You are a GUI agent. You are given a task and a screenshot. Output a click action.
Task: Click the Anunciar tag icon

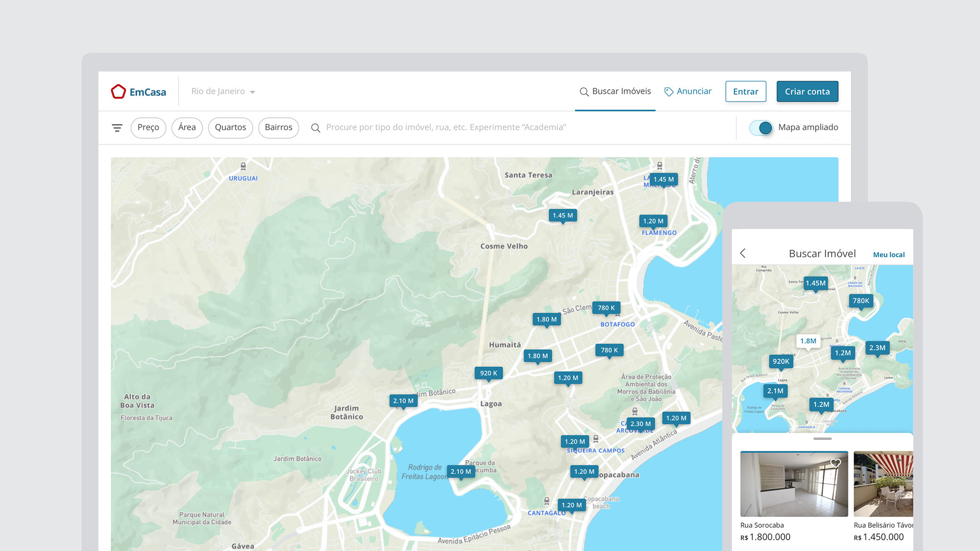click(x=669, y=92)
